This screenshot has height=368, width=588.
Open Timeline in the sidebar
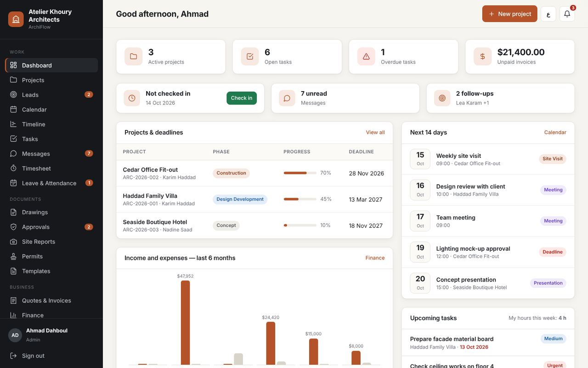coord(51,124)
